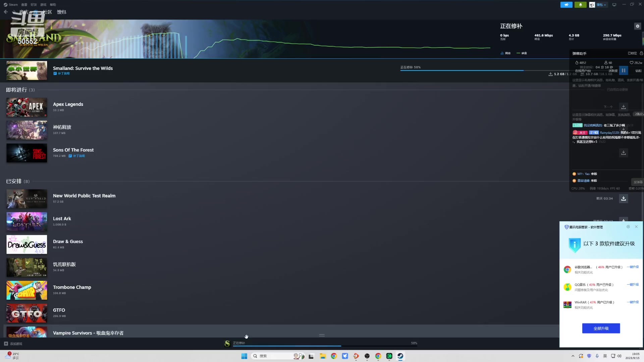The height and width of the screenshot is (362, 644).
Task: Open the 饥荒联机版 entry
Action: [x=64, y=264]
